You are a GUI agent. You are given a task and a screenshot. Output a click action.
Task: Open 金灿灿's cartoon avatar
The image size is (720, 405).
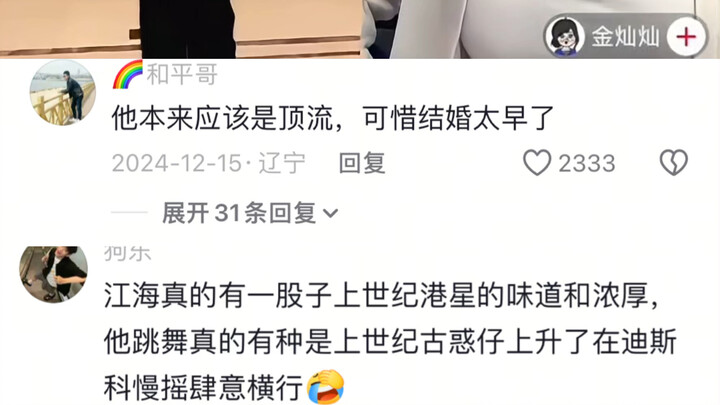pos(564,37)
